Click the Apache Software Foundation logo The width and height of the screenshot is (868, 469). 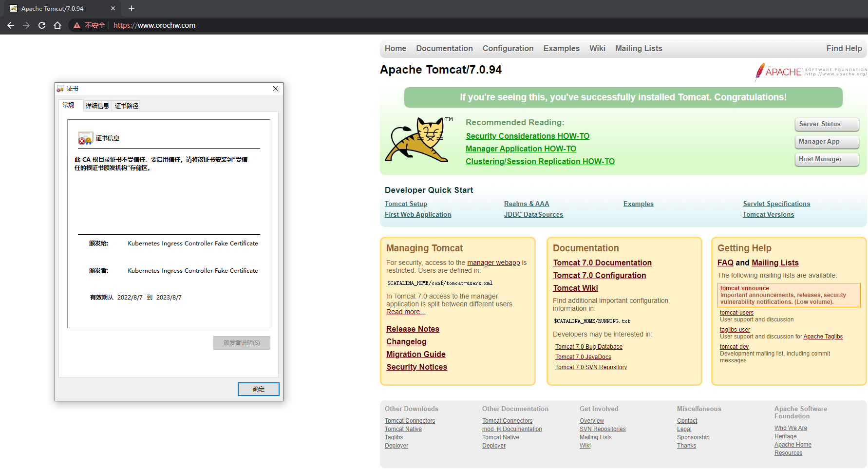[811, 72]
